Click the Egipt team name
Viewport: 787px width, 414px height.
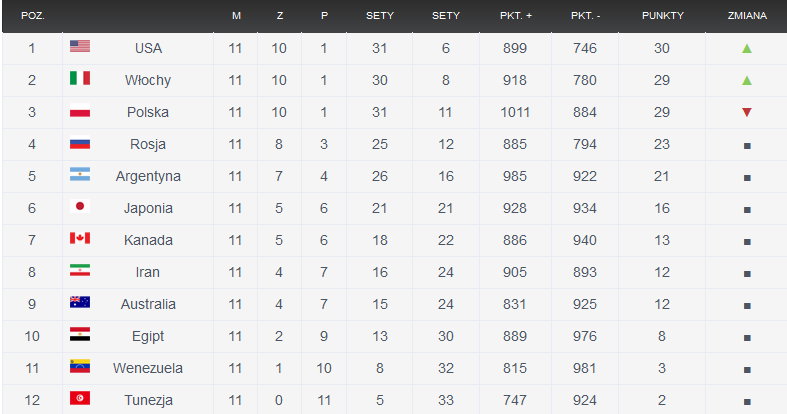coord(148,336)
